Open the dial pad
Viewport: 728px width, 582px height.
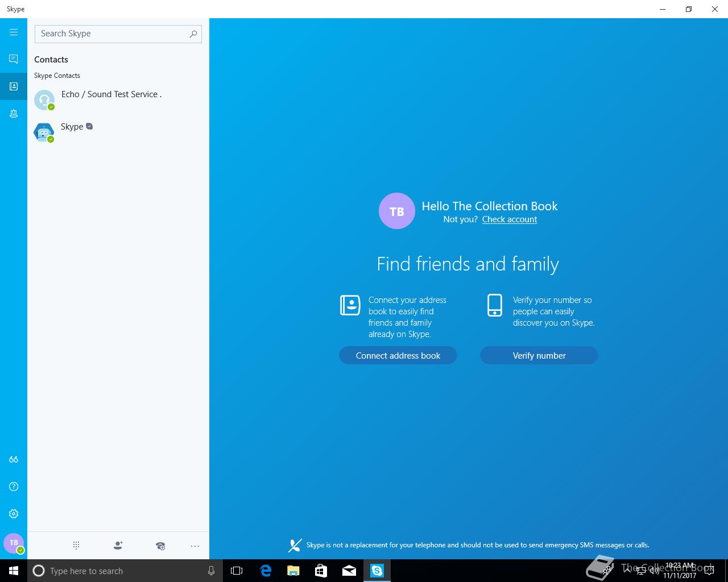coord(76,546)
